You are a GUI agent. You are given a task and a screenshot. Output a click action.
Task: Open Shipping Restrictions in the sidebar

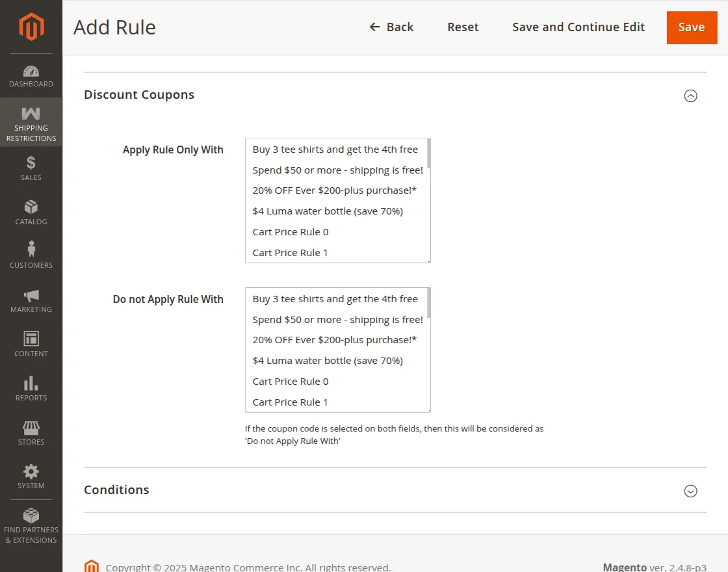click(31, 122)
